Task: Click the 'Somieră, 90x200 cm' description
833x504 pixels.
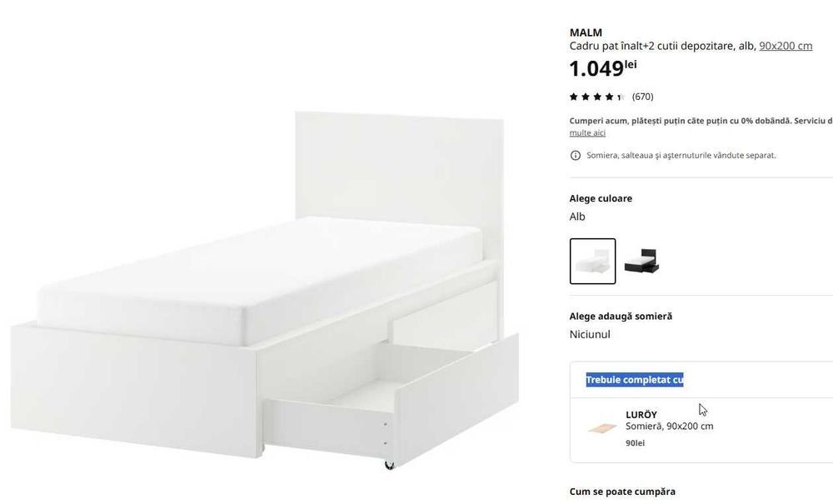Action: tap(670, 426)
